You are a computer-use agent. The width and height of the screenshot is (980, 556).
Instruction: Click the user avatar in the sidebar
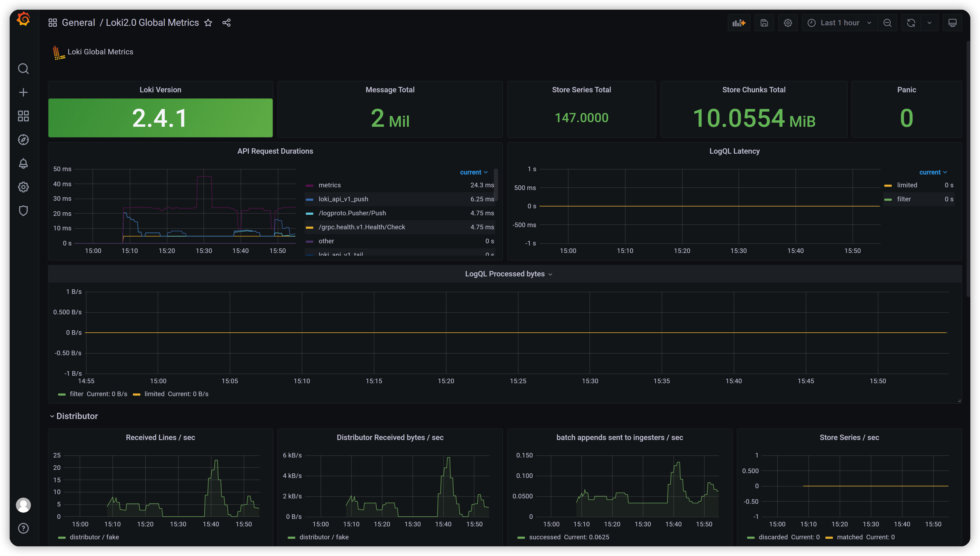(23, 505)
